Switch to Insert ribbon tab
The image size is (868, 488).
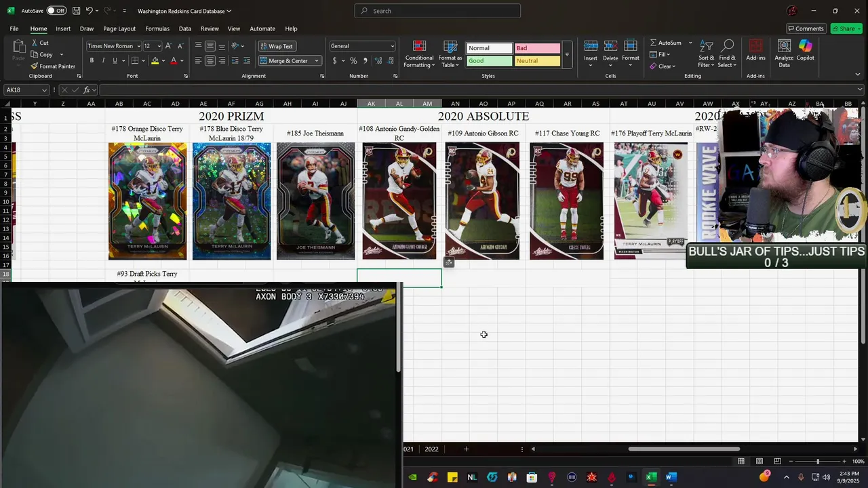(x=63, y=28)
